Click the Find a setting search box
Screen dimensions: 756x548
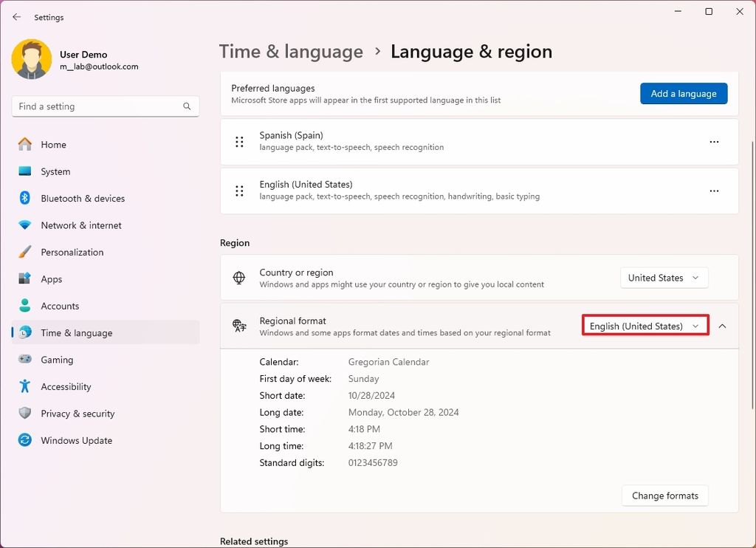(105, 106)
